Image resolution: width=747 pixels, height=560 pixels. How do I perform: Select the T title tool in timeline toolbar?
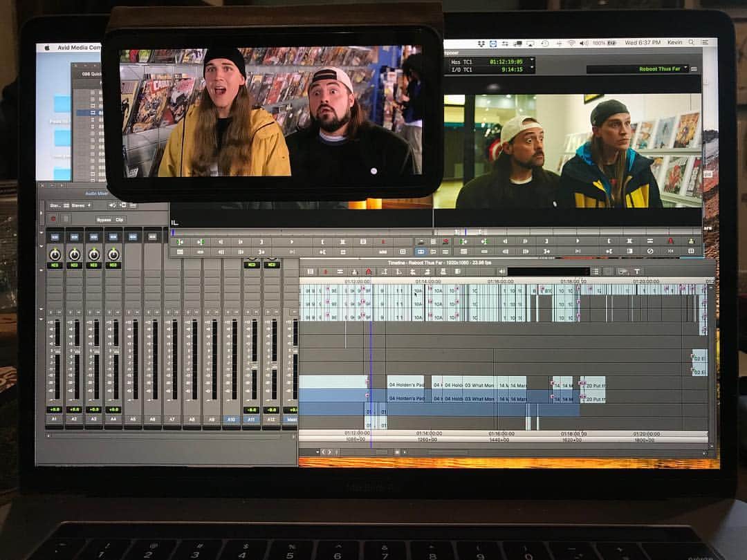[x=637, y=272]
